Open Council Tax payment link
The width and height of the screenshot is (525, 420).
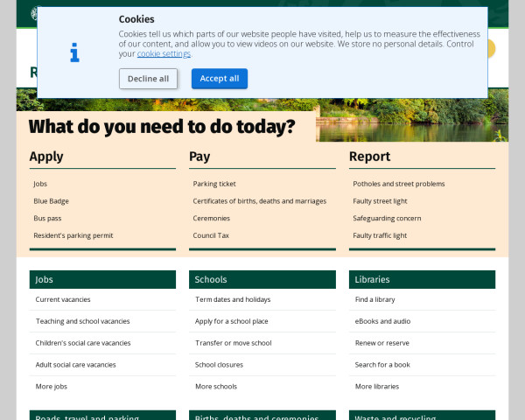(211, 235)
